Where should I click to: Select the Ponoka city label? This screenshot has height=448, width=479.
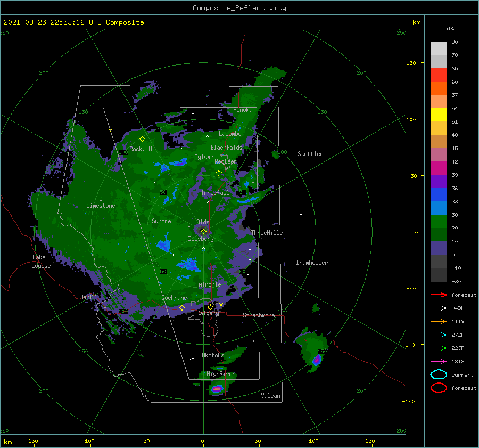point(243,110)
